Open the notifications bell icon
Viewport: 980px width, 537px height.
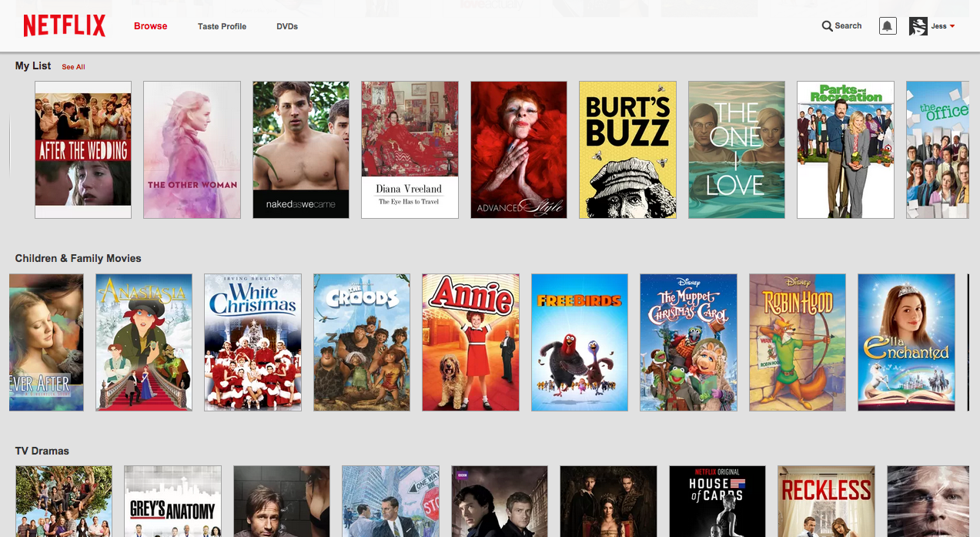[x=888, y=26]
